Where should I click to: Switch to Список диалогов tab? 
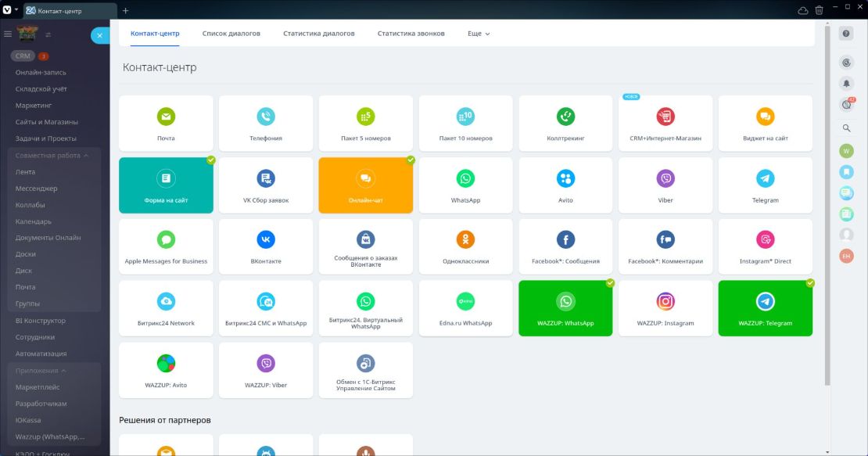(x=231, y=34)
